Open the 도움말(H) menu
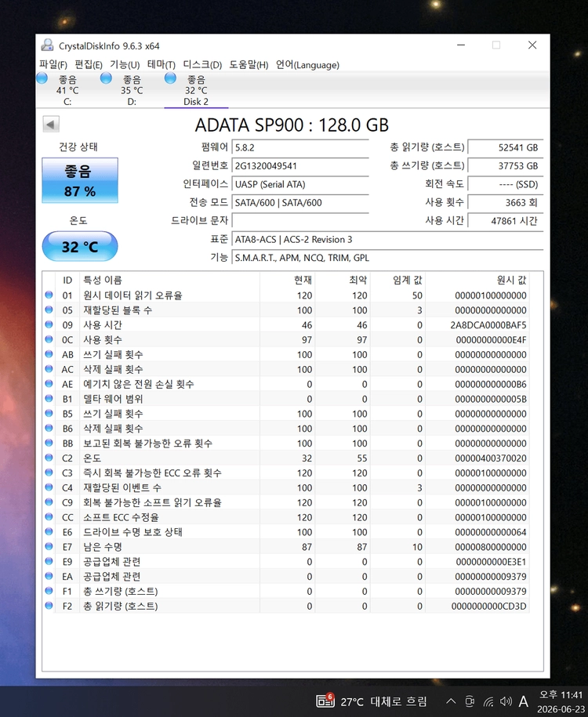This screenshot has width=588, height=717. [249, 64]
